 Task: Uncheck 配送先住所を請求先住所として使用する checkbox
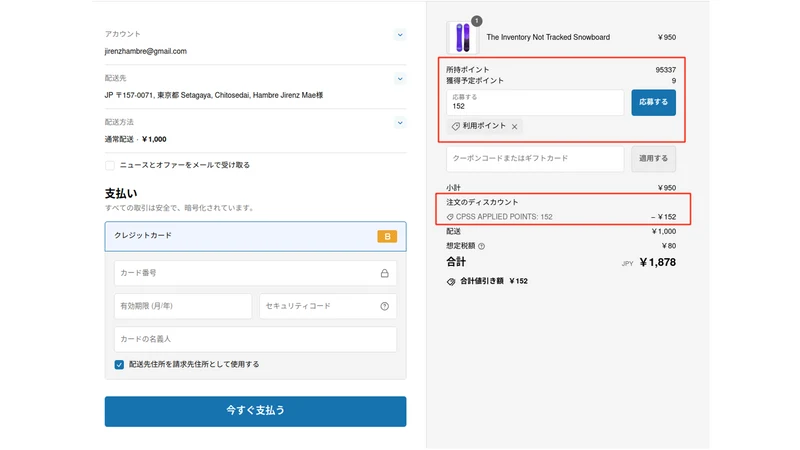pyautogui.click(x=119, y=364)
